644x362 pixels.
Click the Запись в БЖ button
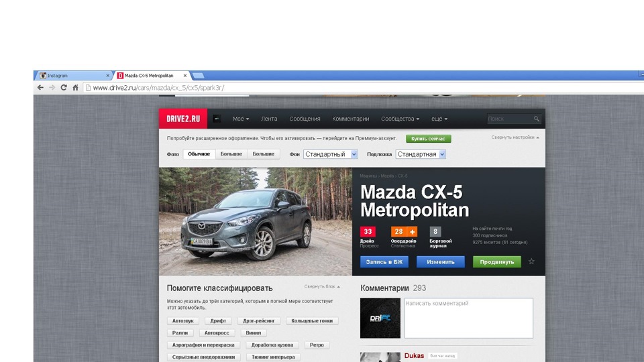point(384,262)
